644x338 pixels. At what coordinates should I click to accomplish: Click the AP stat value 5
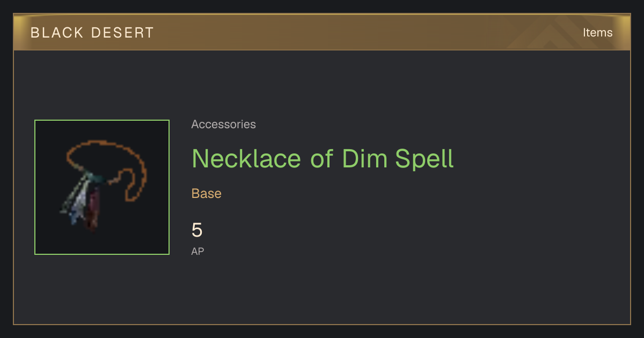coord(197,230)
